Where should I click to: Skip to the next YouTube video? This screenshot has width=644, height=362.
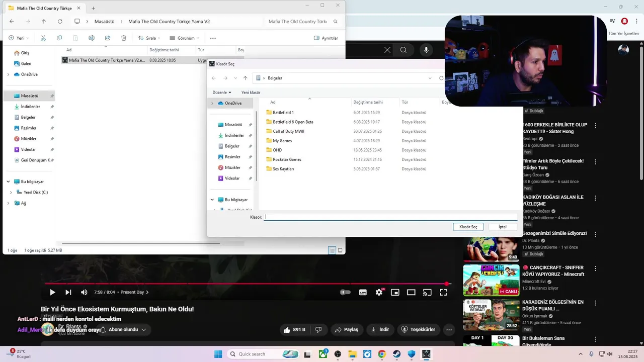[68, 292]
